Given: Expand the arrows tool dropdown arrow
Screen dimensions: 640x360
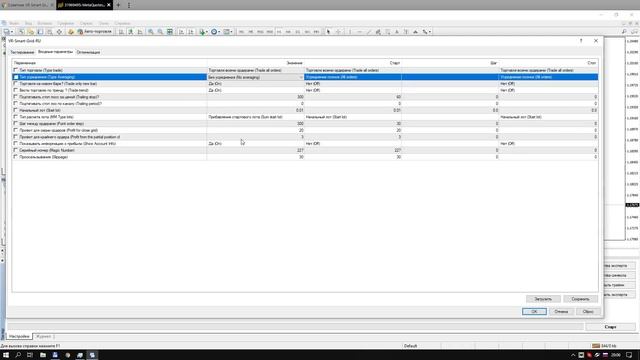Looking at the screenshot, I should 429,32.
